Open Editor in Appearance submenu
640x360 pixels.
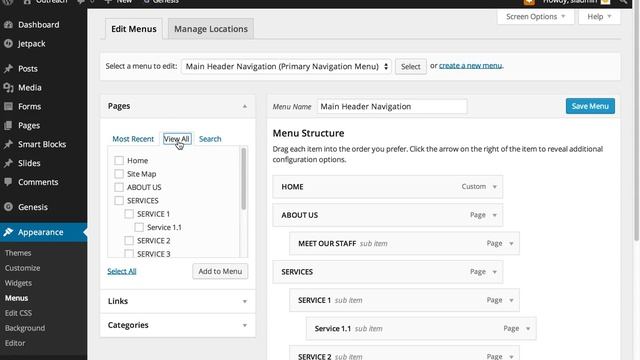click(x=15, y=343)
